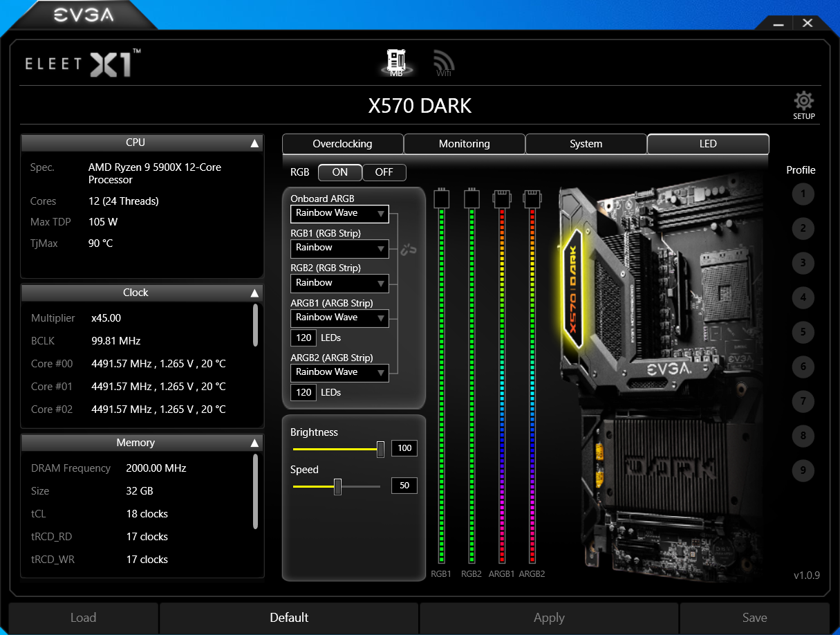Click the RGB1 green strip preview
The width and height of the screenshot is (840, 635).
(x=442, y=386)
